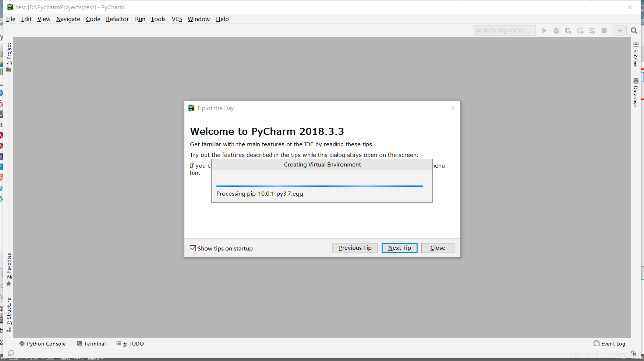Open the Code menu
This screenshot has height=361, width=644.
[93, 19]
